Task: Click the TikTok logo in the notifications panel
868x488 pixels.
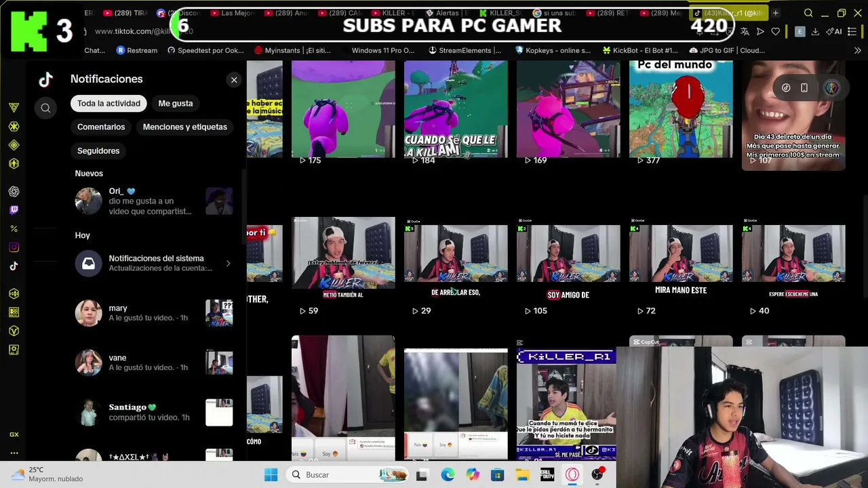Action: point(45,79)
